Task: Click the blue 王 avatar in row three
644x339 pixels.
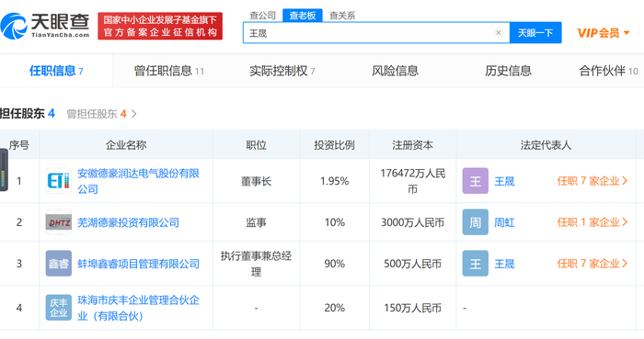Action: (x=476, y=263)
